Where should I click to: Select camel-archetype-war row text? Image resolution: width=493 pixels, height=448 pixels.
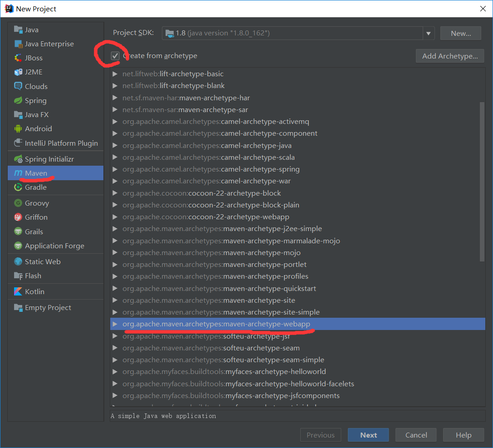click(x=206, y=181)
